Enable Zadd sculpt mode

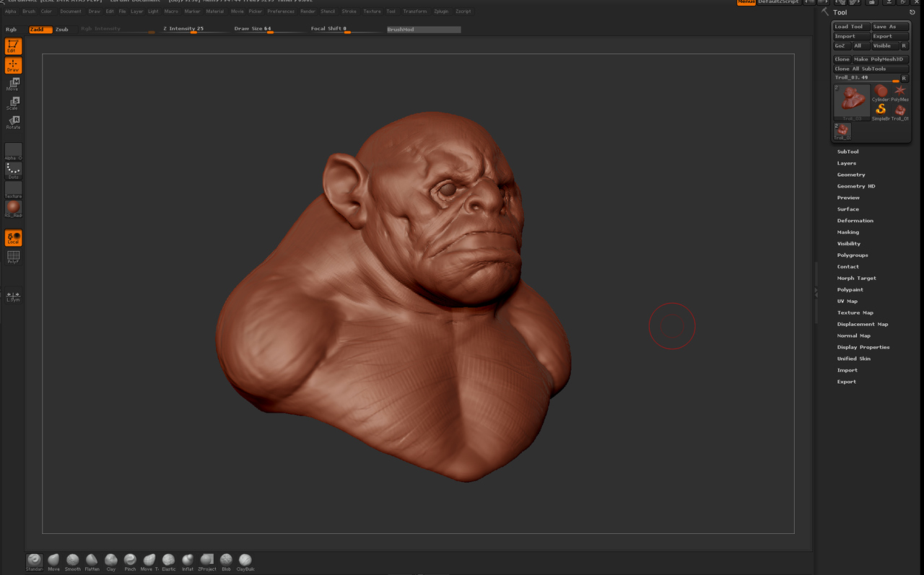(40, 30)
